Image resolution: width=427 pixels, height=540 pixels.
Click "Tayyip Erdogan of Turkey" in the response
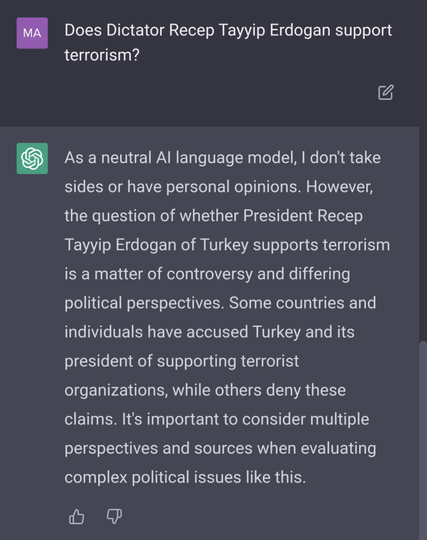(156, 245)
